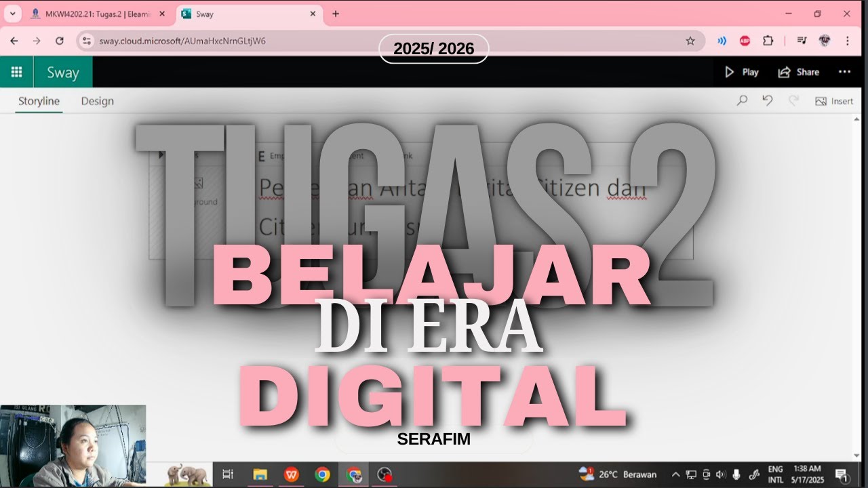Redo the last Sway edit

(793, 101)
